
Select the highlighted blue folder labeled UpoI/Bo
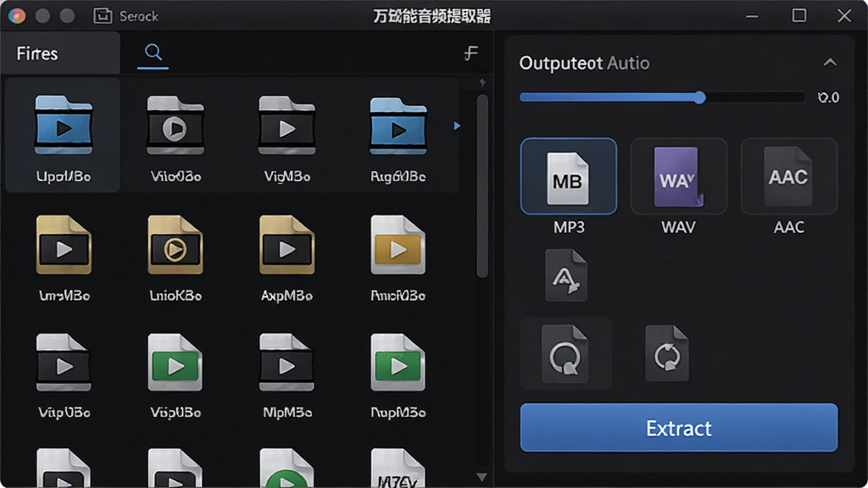pos(63,136)
